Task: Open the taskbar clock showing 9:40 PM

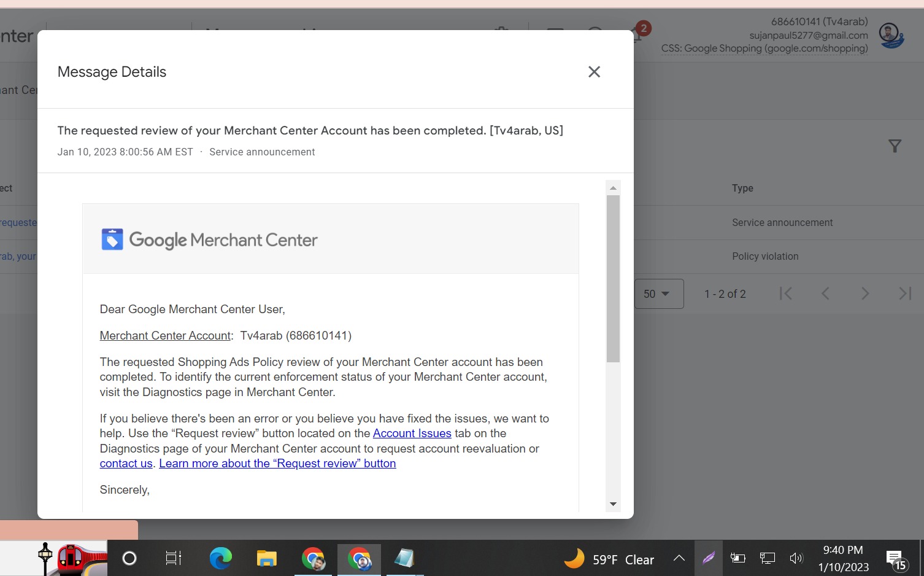Action: click(844, 558)
